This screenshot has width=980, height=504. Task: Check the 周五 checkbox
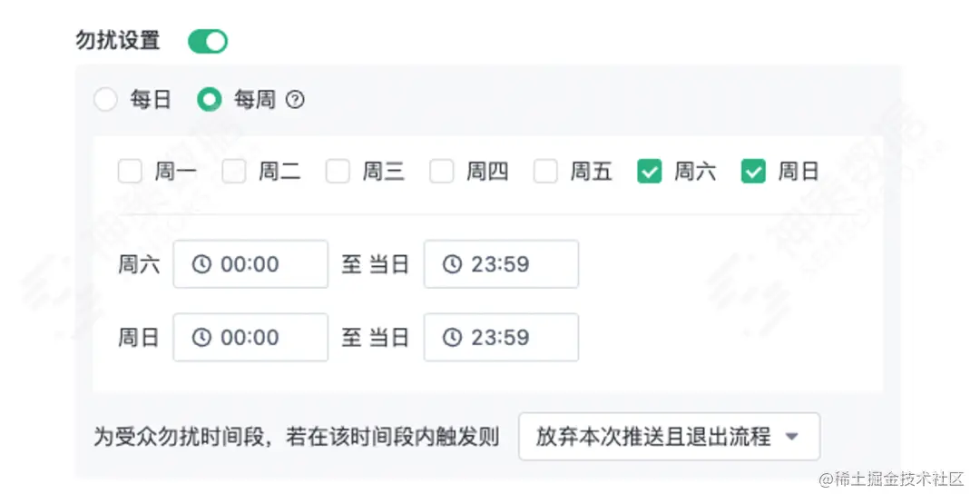(545, 172)
